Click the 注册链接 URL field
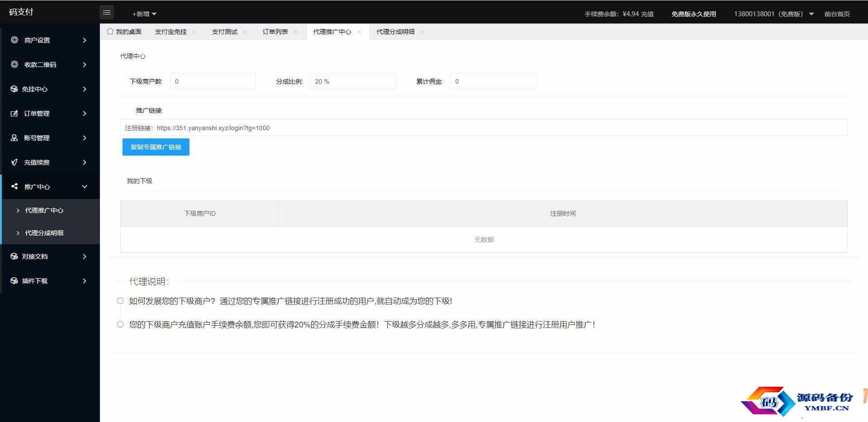 pos(484,128)
